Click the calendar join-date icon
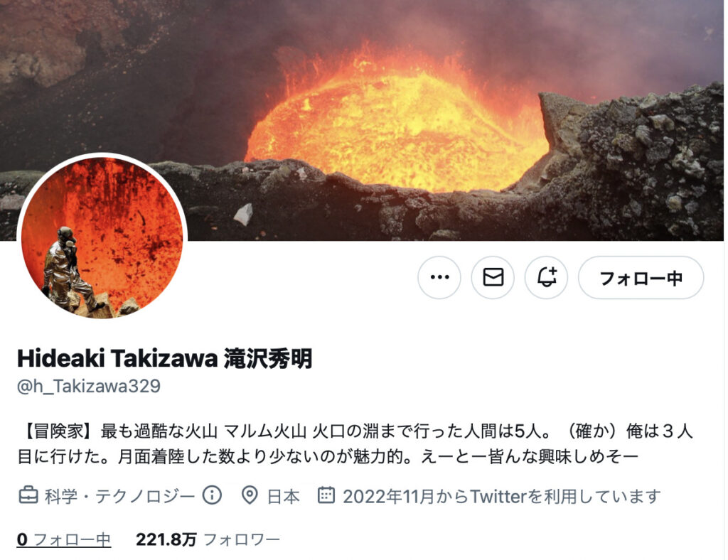Image resolution: width=728 pixels, height=560 pixels. pyautogui.click(x=326, y=495)
